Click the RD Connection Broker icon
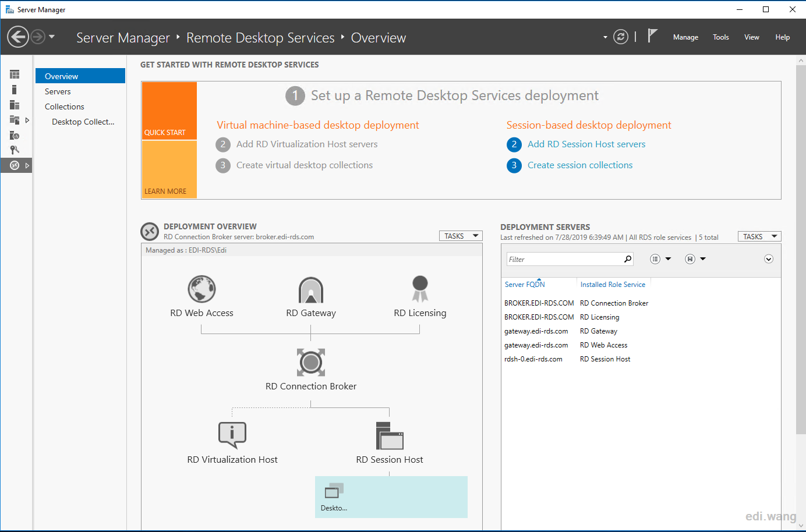 (311, 363)
